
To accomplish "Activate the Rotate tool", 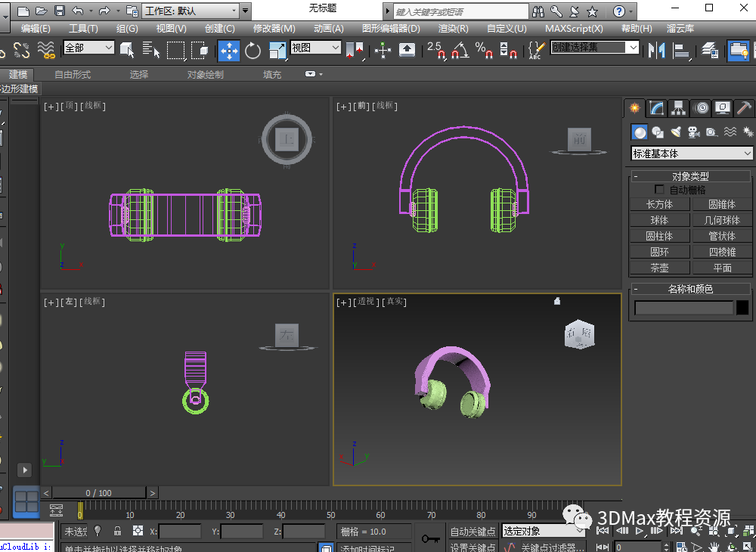I will tap(253, 51).
